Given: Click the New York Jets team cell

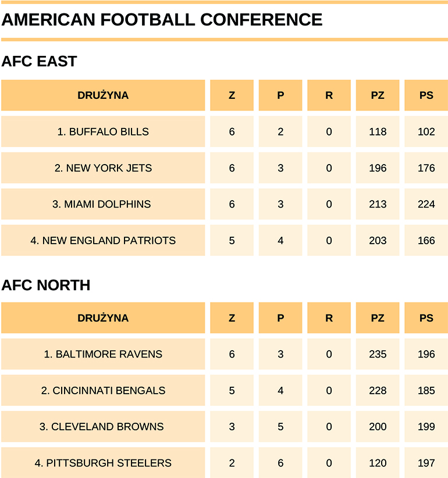Looking at the screenshot, I should pos(103,168).
